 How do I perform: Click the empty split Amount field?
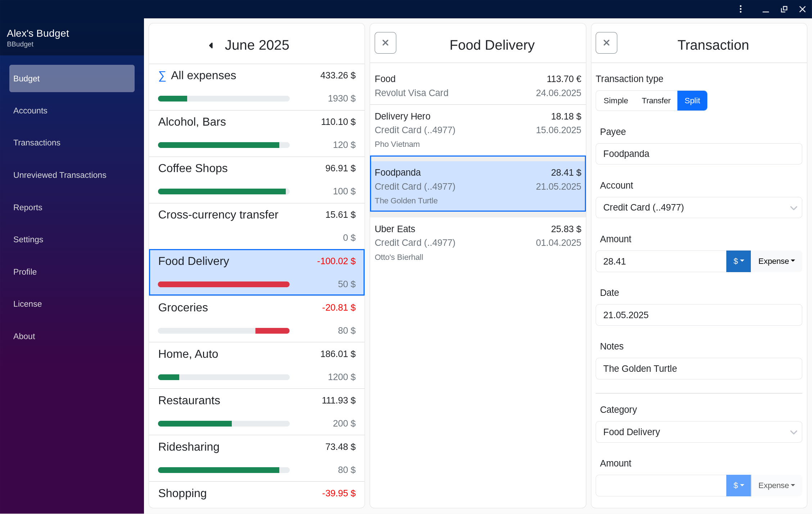click(661, 486)
